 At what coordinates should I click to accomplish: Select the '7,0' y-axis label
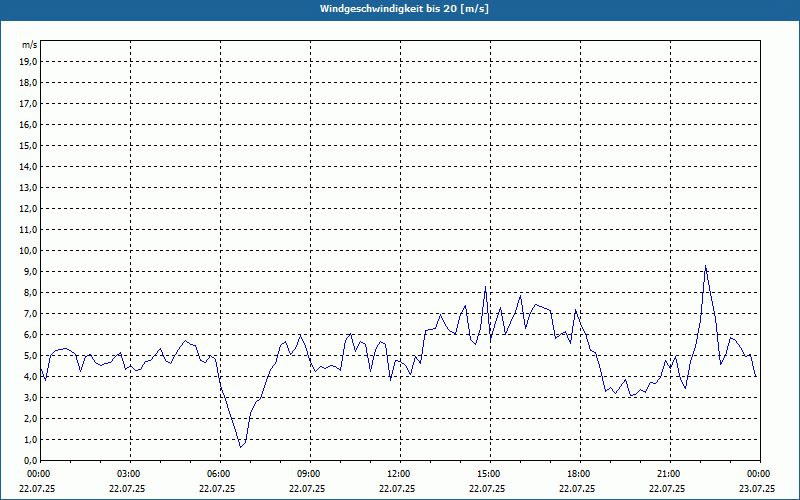pyautogui.click(x=31, y=313)
